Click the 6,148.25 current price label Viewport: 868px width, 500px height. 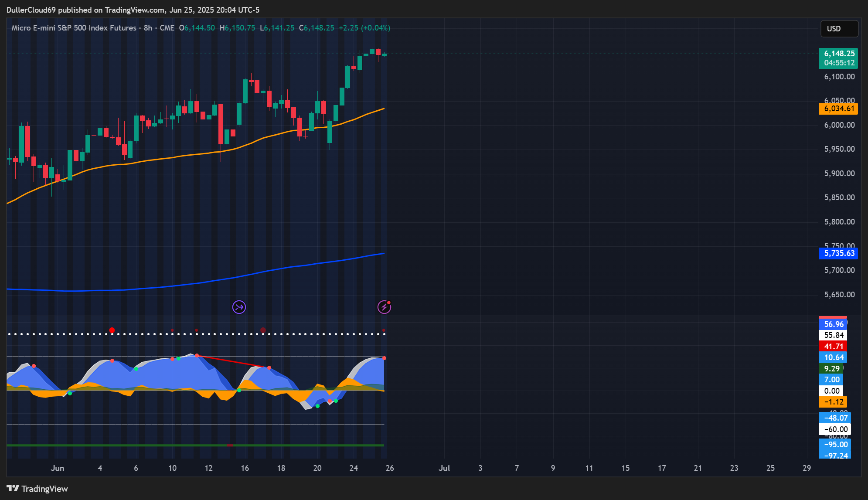click(x=838, y=58)
